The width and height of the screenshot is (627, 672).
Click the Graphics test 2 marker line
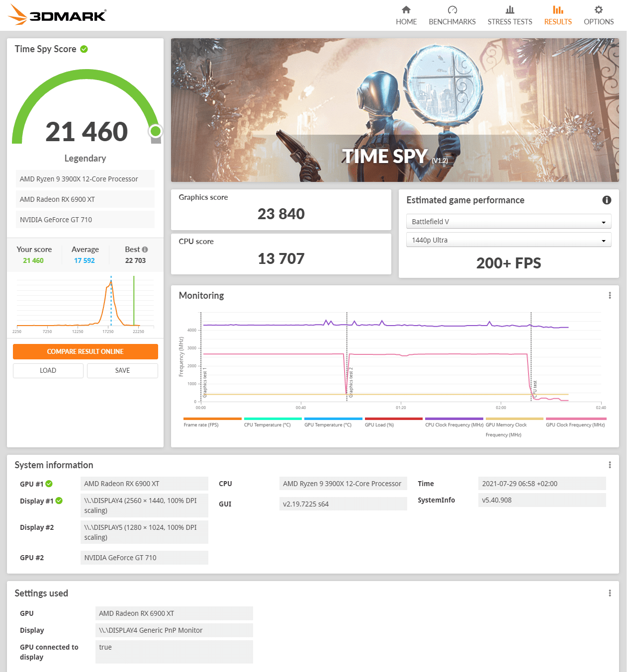click(347, 356)
